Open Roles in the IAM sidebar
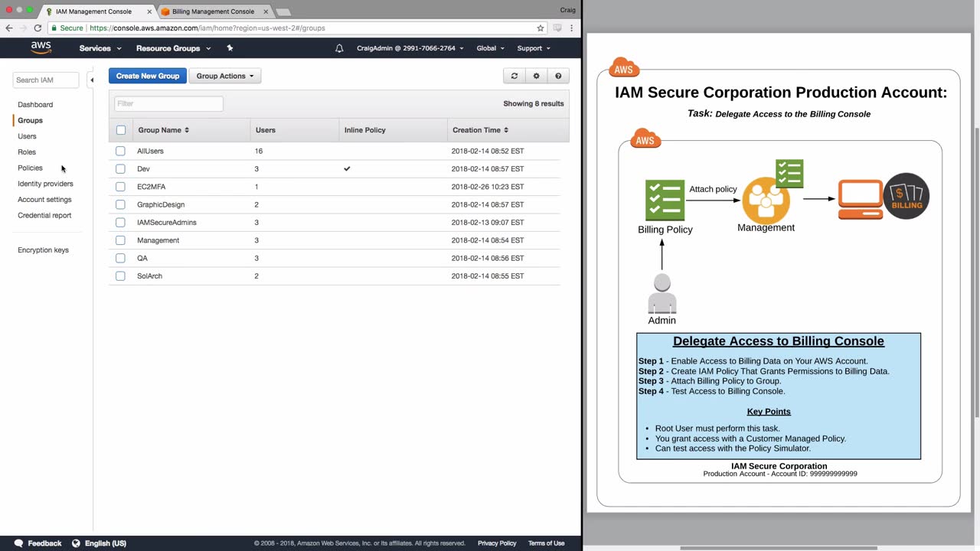Image resolution: width=980 pixels, height=551 pixels. pos(27,152)
